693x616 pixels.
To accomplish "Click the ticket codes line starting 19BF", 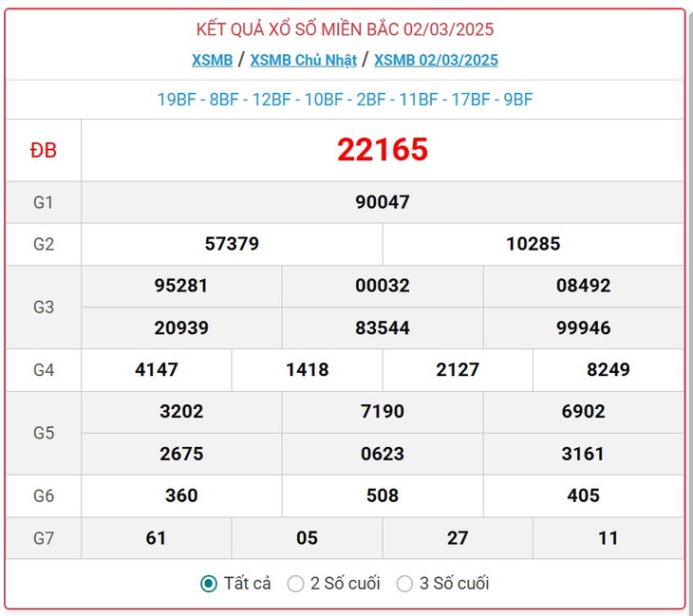I will tap(345, 100).
